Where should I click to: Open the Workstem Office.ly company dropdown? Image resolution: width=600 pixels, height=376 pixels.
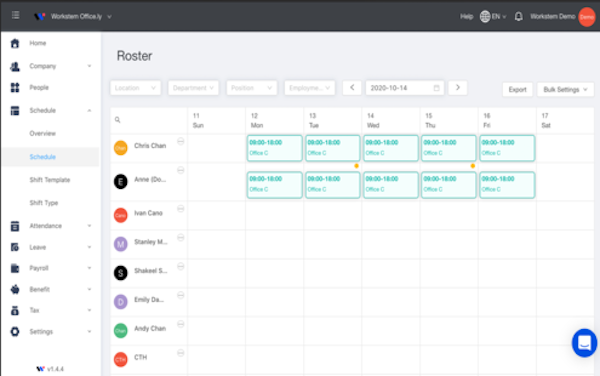[x=81, y=16]
